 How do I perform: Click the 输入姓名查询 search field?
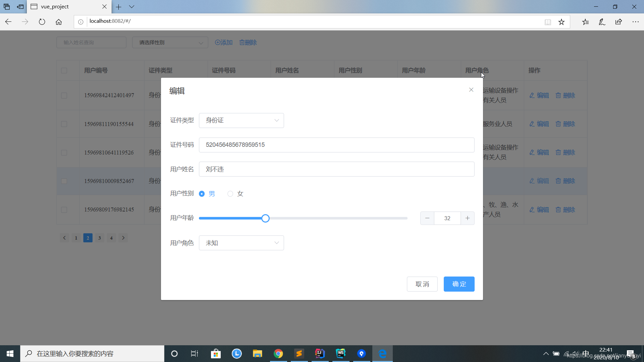click(91, 43)
